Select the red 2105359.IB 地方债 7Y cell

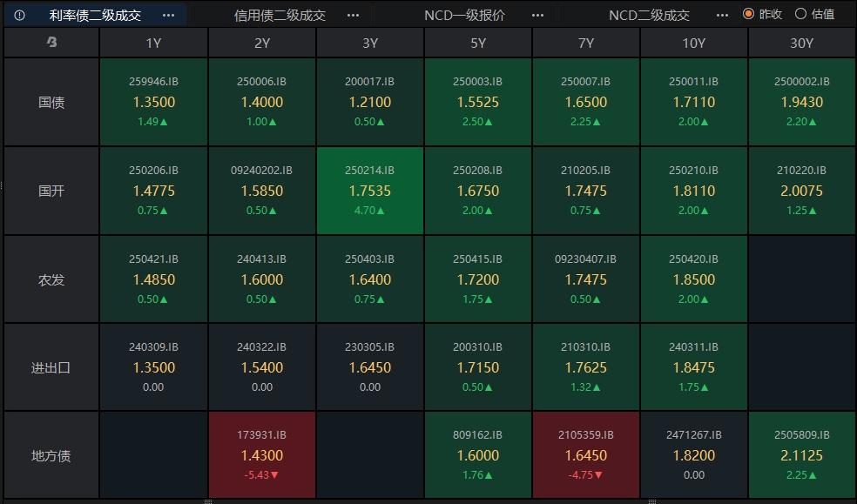(586, 454)
